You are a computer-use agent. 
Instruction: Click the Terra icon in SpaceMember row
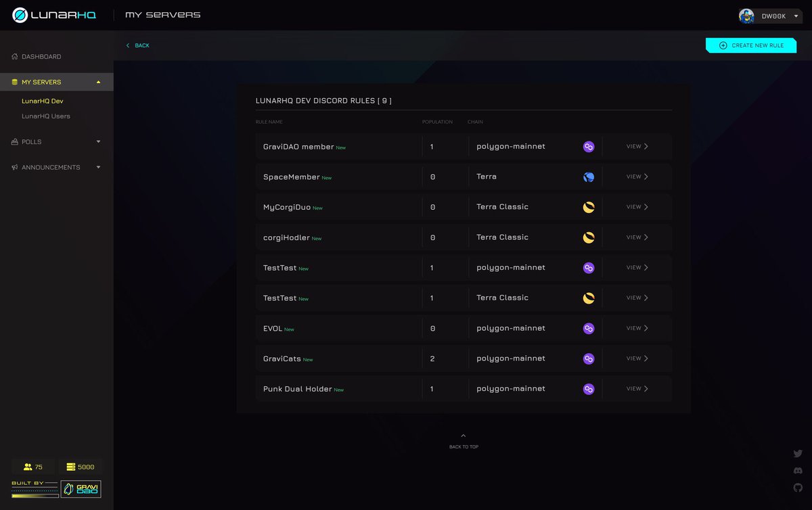pos(589,177)
